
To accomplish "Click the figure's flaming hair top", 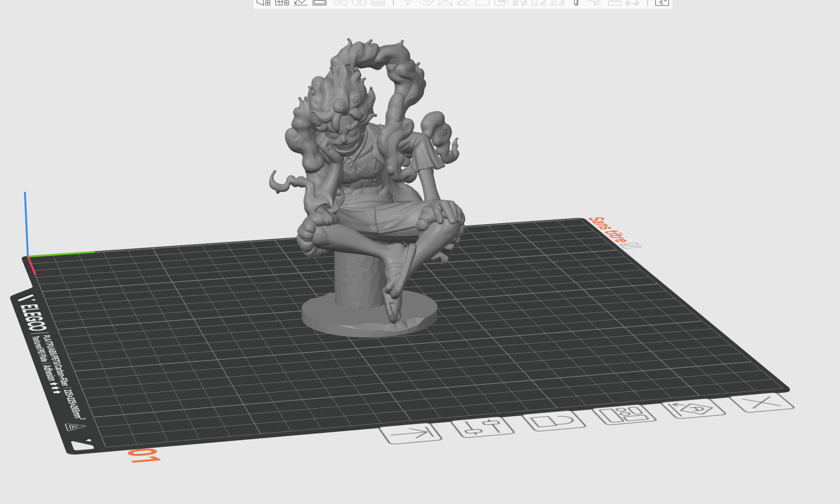I will [x=350, y=55].
